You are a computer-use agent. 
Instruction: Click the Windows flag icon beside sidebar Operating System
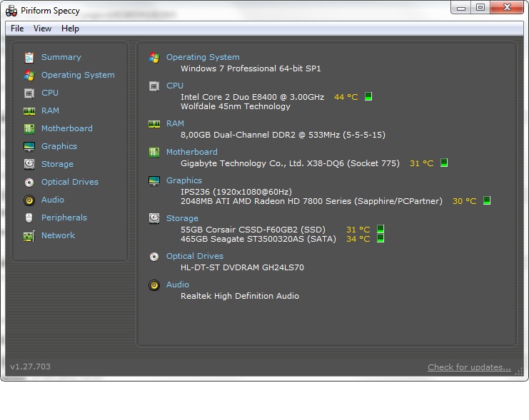[x=29, y=75]
